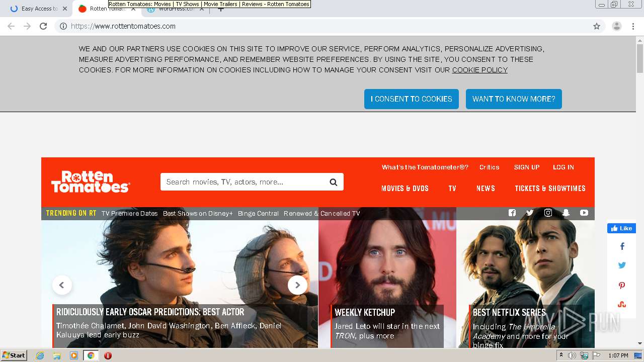Bookmark this page with star icon
The height and width of the screenshot is (362, 644).
click(x=597, y=26)
